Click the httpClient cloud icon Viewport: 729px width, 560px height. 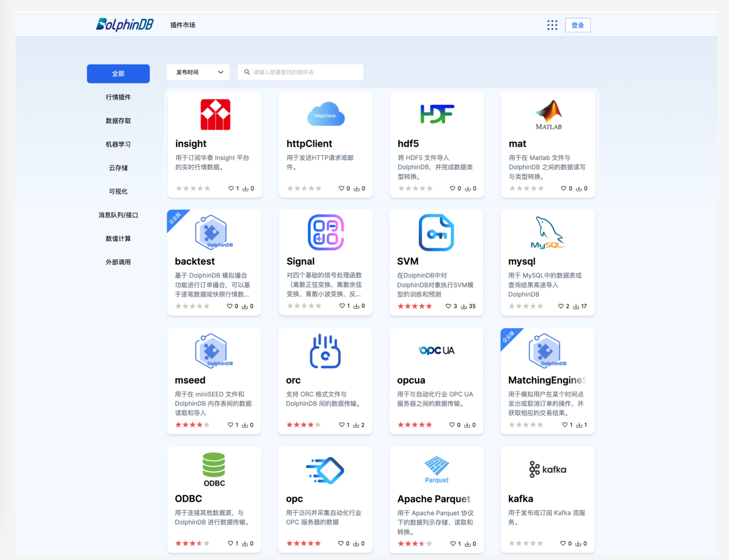325,114
